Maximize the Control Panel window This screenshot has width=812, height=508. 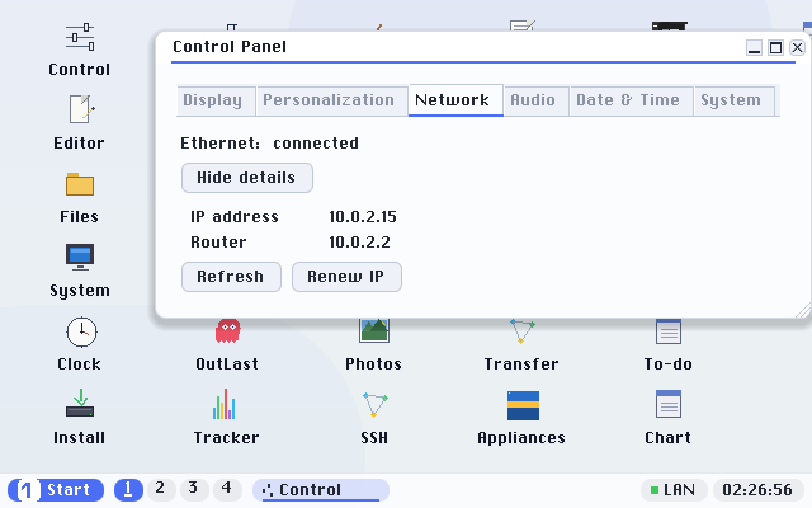[776, 48]
